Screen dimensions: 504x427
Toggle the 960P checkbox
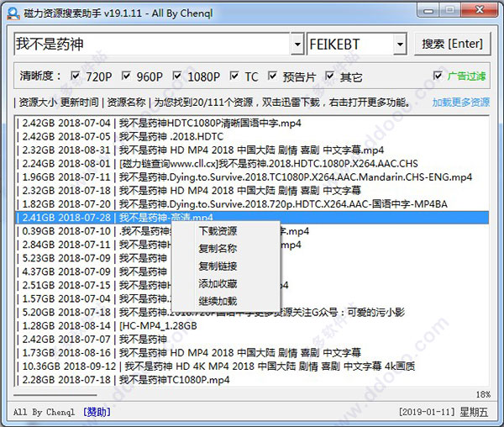pyautogui.click(x=126, y=76)
